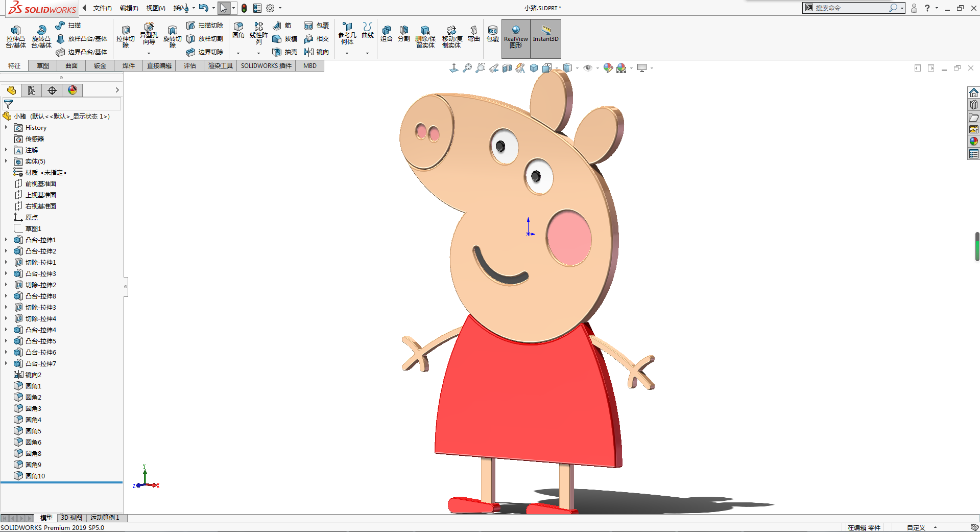The image size is (980, 532).
Task: Click the 边界切除 boundary cut button
Action: (205, 52)
